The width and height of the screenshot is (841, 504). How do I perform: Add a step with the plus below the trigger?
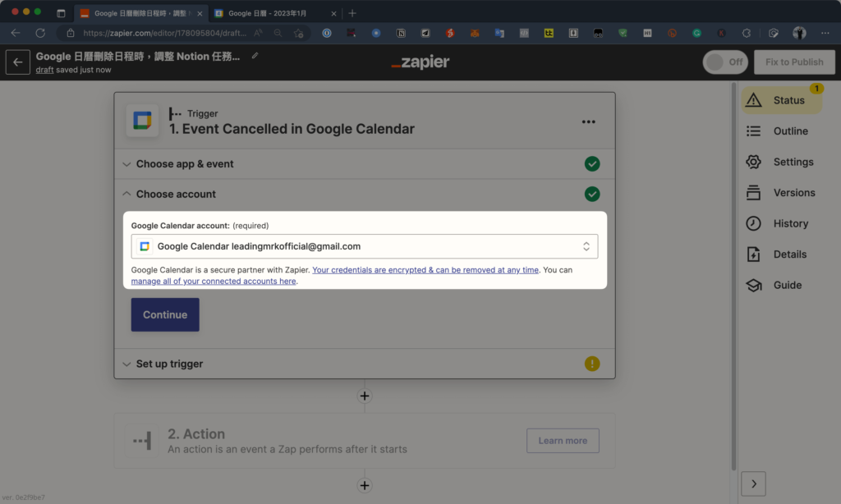365,396
